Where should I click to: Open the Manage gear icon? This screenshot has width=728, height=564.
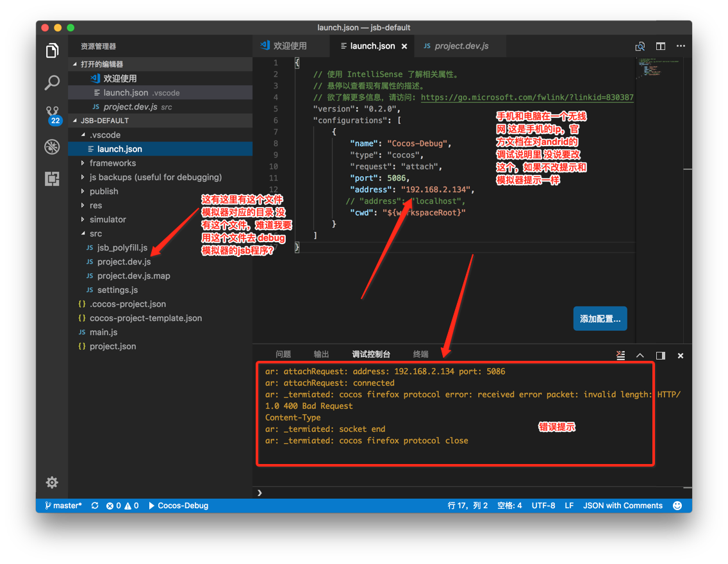point(52,483)
